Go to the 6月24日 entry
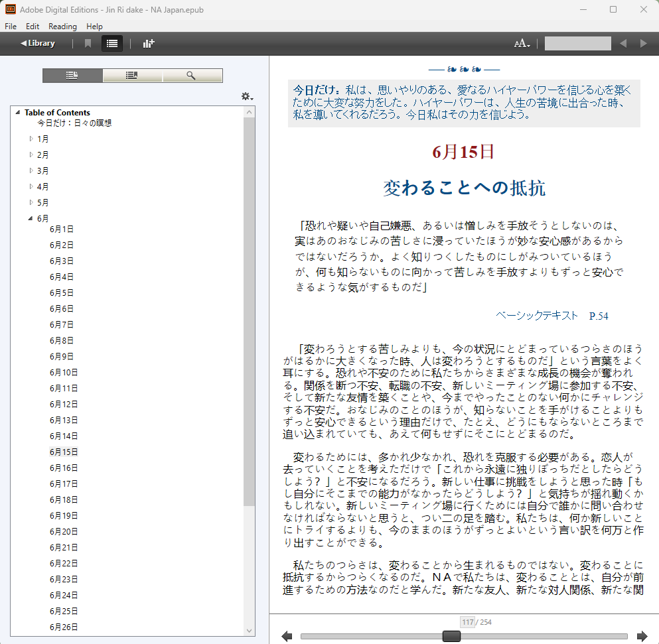The image size is (659, 644). pyautogui.click(x=64, y=596)
